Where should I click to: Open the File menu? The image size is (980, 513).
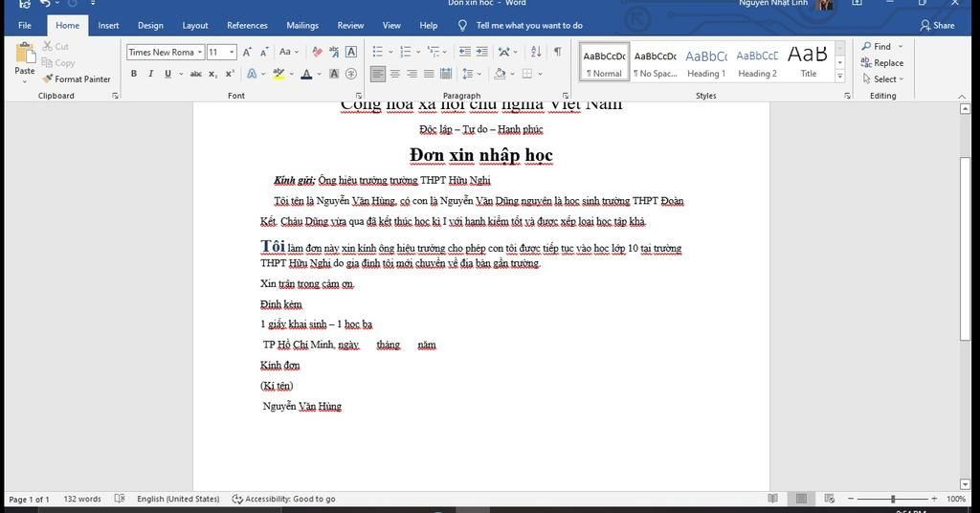(x=25, y=25)
